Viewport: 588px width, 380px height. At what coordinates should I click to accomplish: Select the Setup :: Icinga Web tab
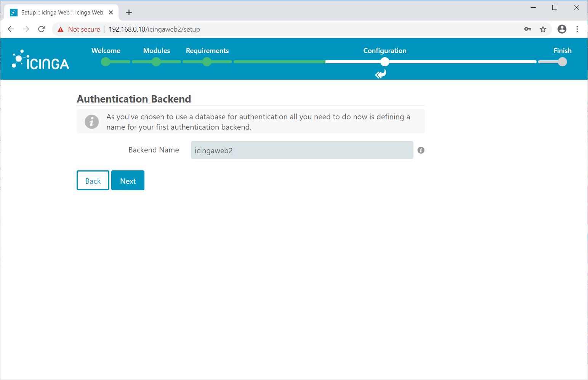pyautogui.click(x=62, y=13)
